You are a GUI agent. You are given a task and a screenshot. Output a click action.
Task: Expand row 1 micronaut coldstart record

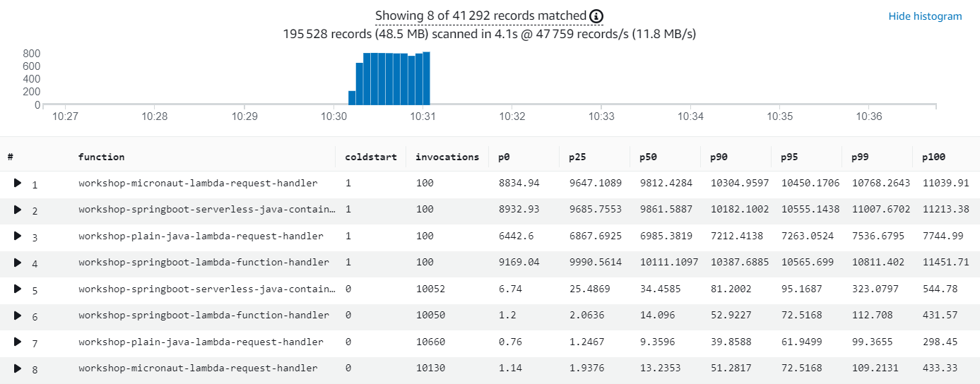pyautogui.click(x=18, y=184)
